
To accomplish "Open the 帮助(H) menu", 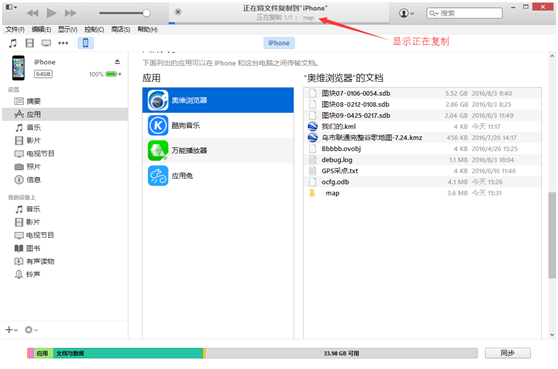I will pos(147,30).
